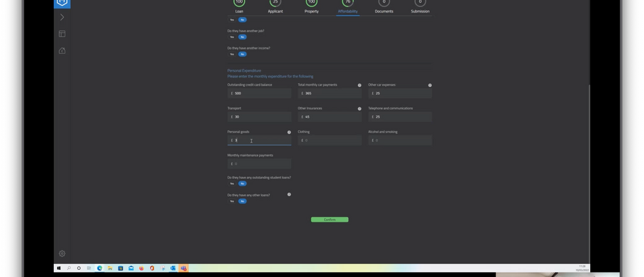Click the 'Personal Expenditure' section heading
The image size is (644, 277).
pos(244,70)
